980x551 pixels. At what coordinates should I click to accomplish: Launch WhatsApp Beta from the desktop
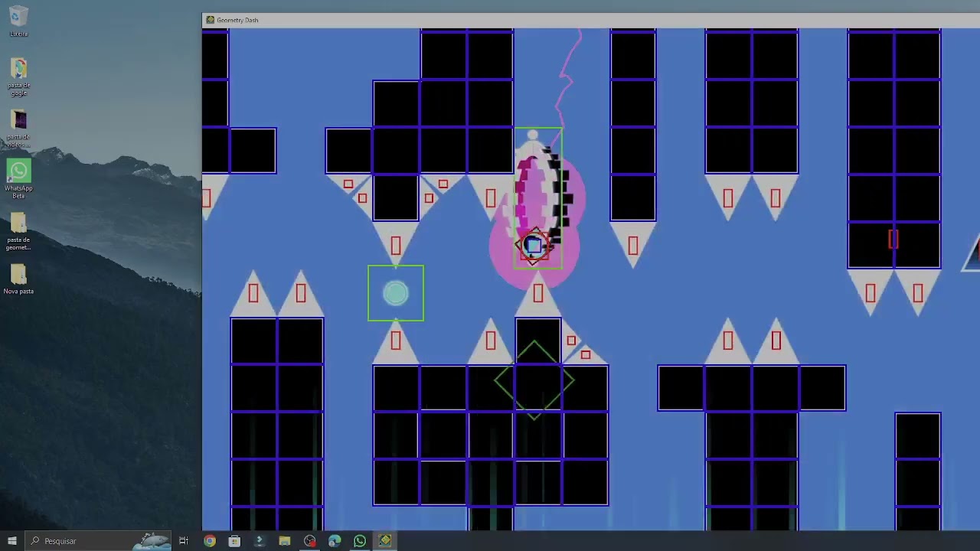click(x=18, y=179)
